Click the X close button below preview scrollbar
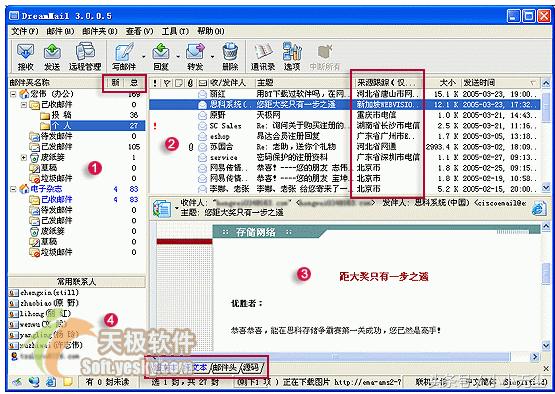 coord(546,369)
